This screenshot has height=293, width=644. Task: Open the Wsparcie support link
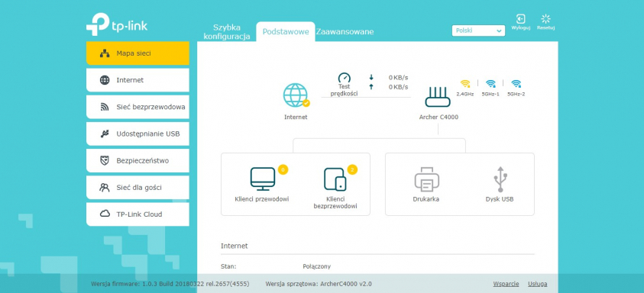tap(506, 284)
